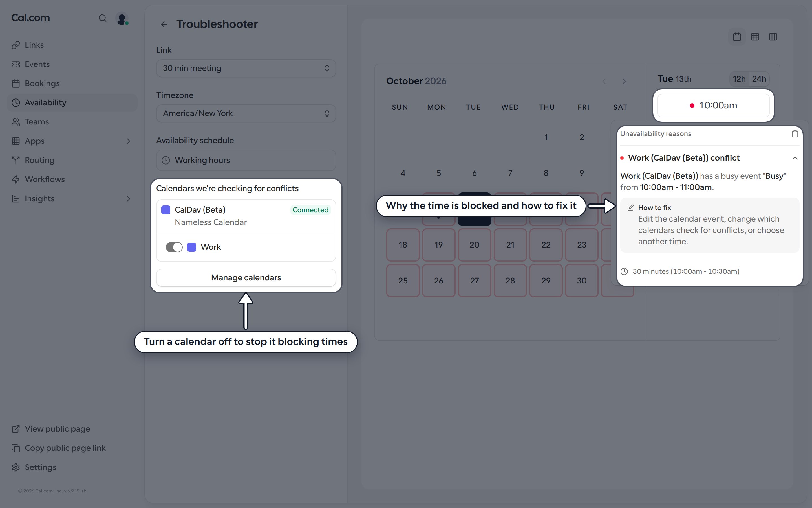Select the 24h time format
The image size is (812, 508).
coord(759,79)
